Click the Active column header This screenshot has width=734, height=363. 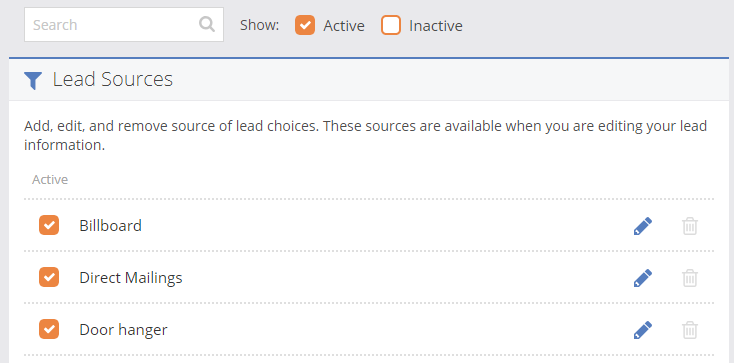tap(50, 179)
